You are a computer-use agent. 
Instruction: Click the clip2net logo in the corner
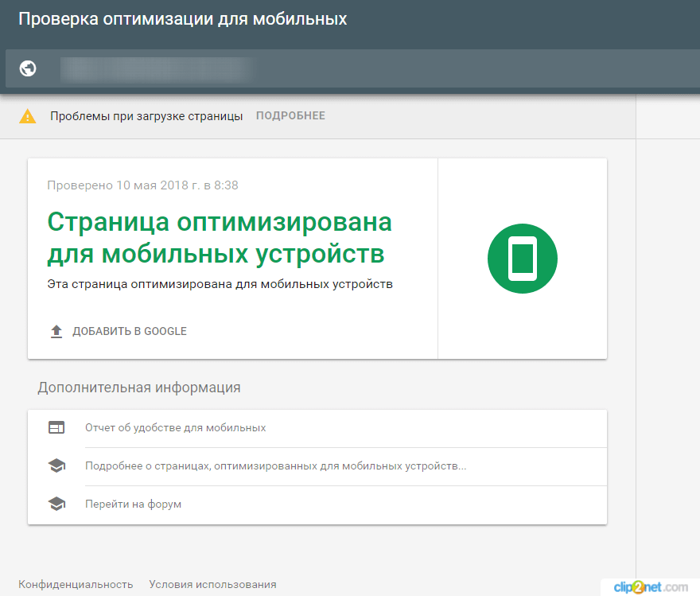tap(650, 586)
